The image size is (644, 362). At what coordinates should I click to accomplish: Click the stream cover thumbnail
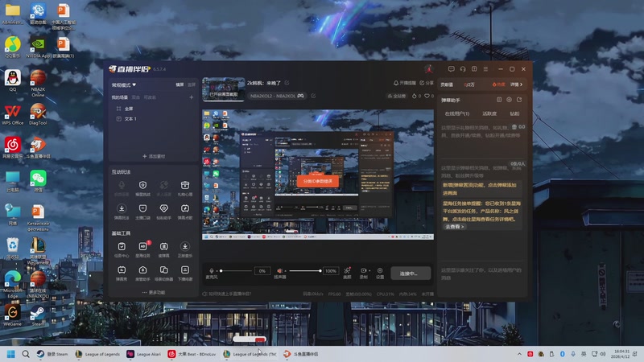point(224,89)
